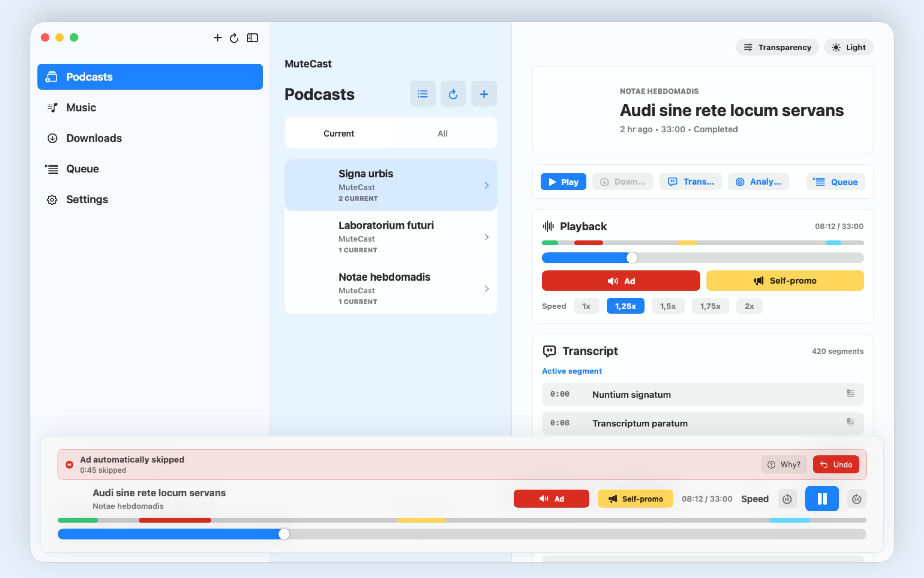
Task: Open the Trans... transcript button
Action: pos(690,181)
